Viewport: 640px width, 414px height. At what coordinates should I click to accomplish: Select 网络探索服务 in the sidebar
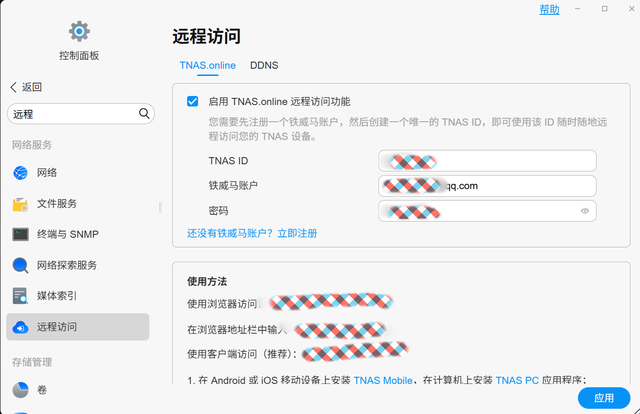78,265
